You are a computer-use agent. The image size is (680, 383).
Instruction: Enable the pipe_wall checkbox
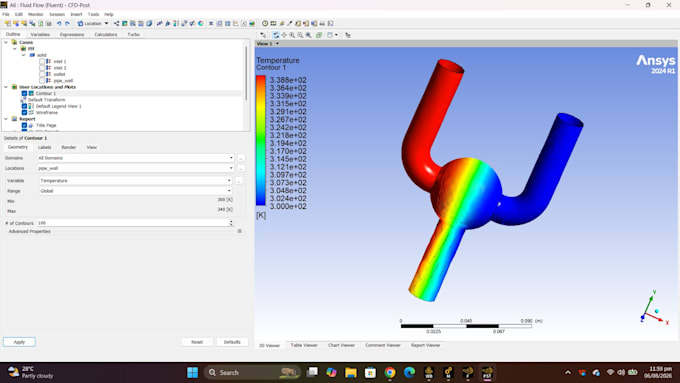tap(42, 80)
